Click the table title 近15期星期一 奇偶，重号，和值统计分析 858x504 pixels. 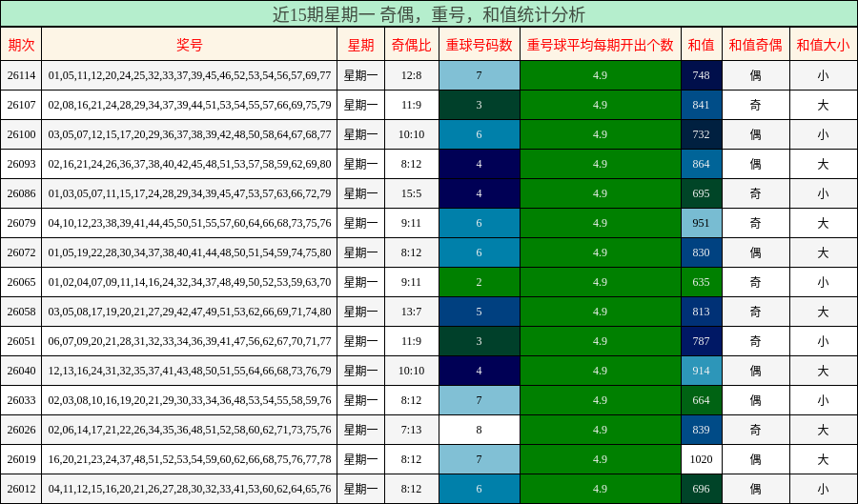429,14
